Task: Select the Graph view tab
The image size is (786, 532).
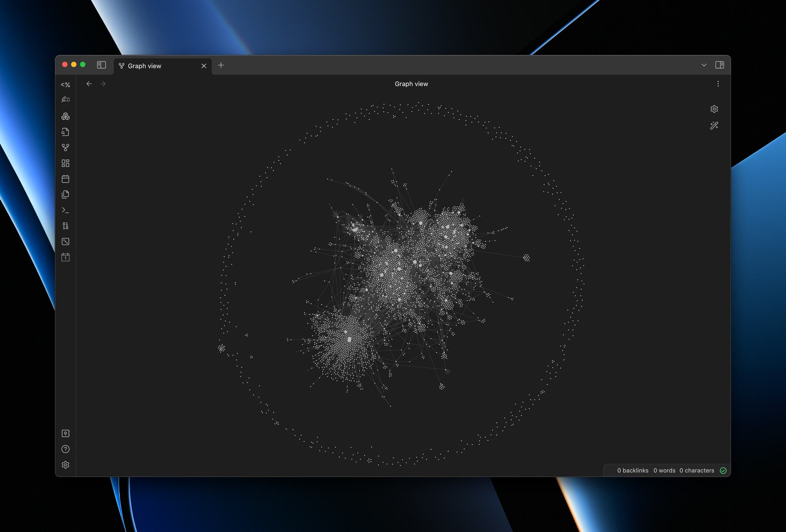Action: (x=157, y=66)
